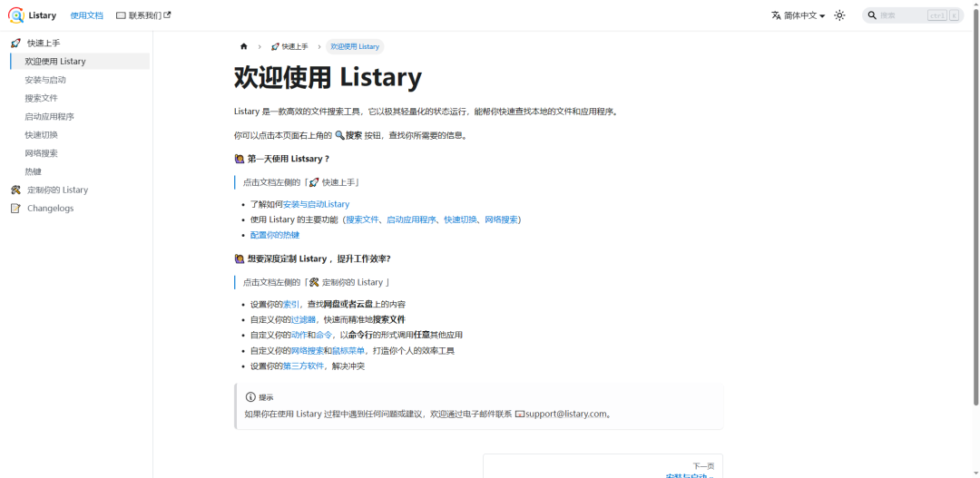Click the 网络搜索 link in parentheses
Screen dimensions: 980x478
pyautogui.click(x=501, y=219)
